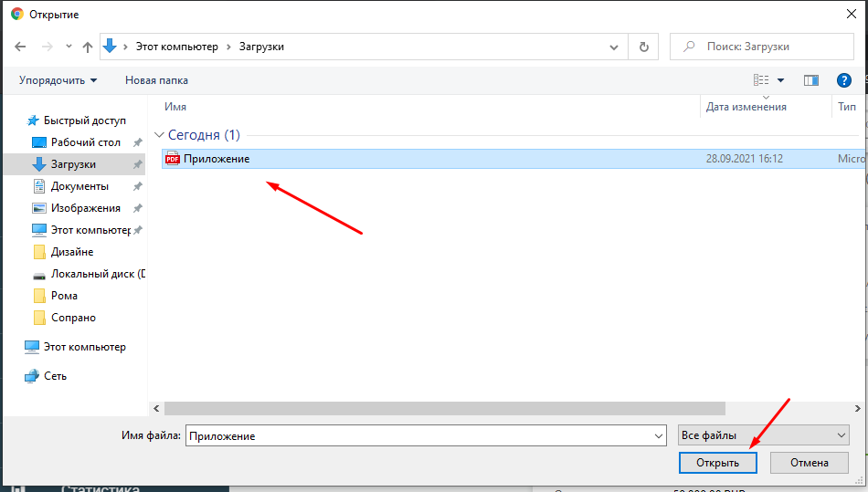Click the Рабочий стол desktop icon
The image size is (868, 492).
coord(38,142)
